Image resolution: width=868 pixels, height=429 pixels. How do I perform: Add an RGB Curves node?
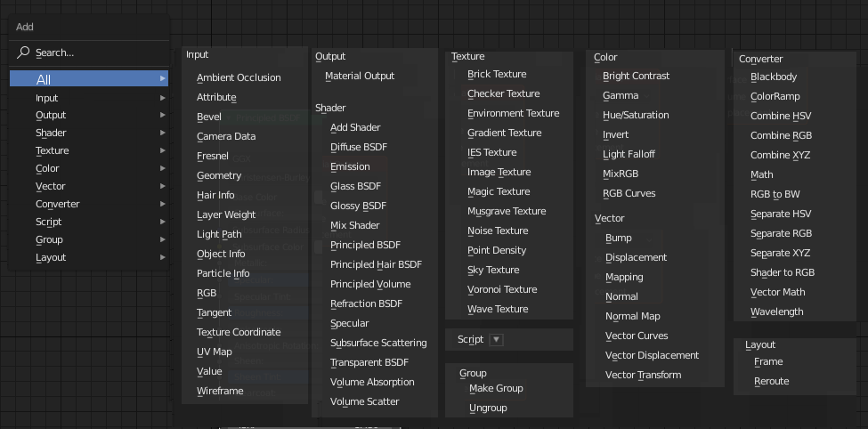[629, 193]
